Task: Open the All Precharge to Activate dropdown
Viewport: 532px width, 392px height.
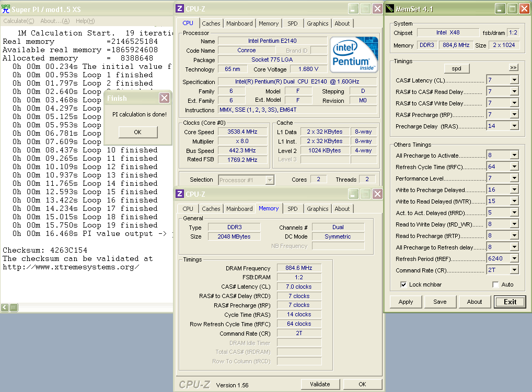Action: pos(514,155)
